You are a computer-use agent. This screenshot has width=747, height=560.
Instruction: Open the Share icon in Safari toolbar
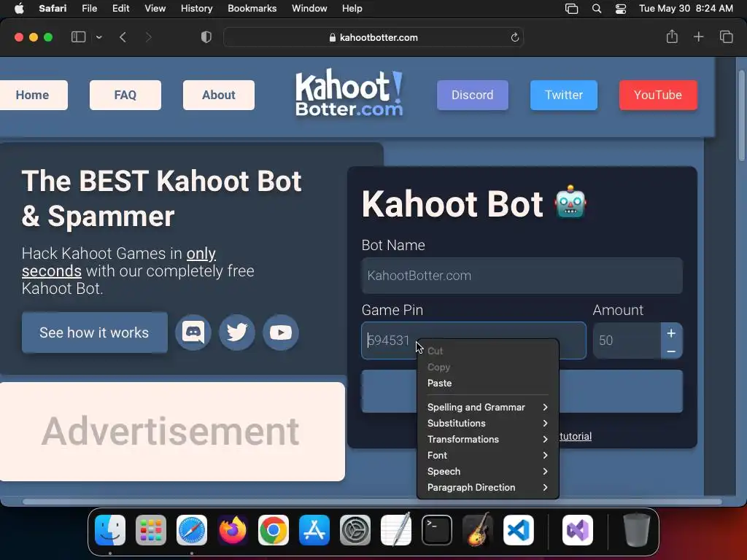(x=672, y=36)
